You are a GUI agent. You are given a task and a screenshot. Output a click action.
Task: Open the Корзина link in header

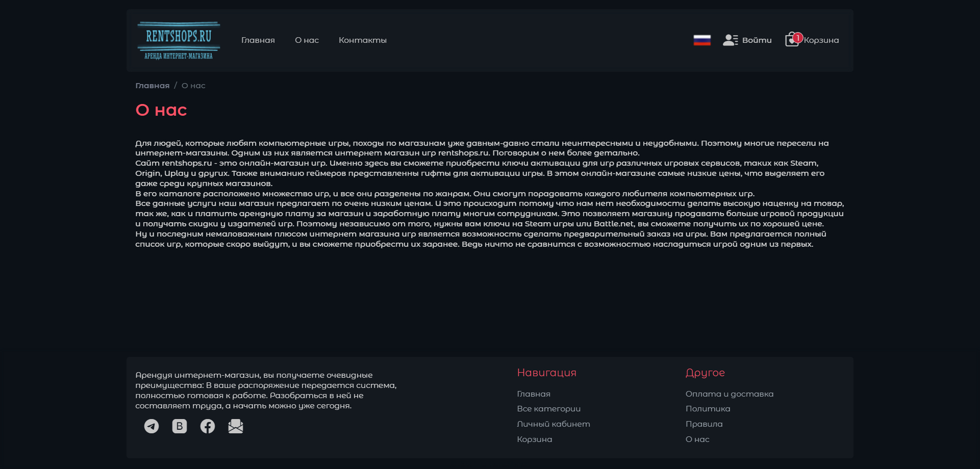(x=821, y=40)
